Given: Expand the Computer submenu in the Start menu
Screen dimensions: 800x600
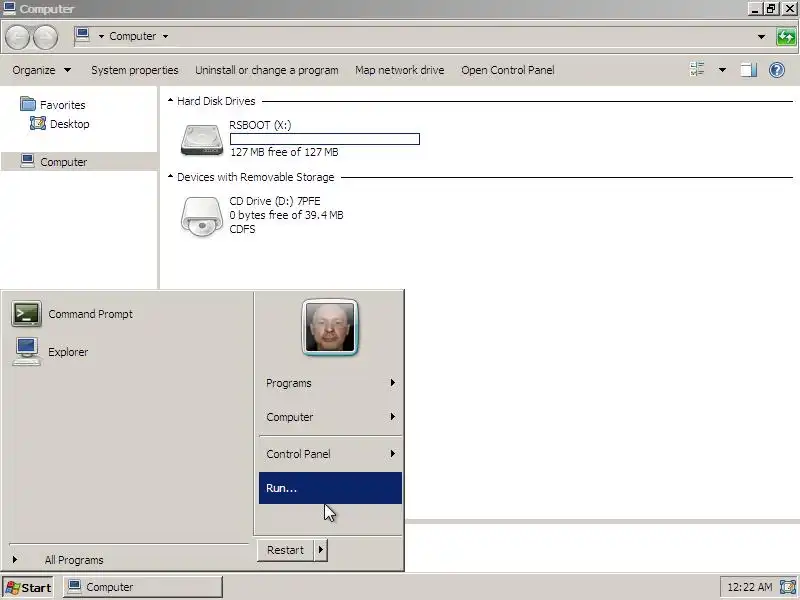Looking at the screenshot, I should click(x=330, y=417).
